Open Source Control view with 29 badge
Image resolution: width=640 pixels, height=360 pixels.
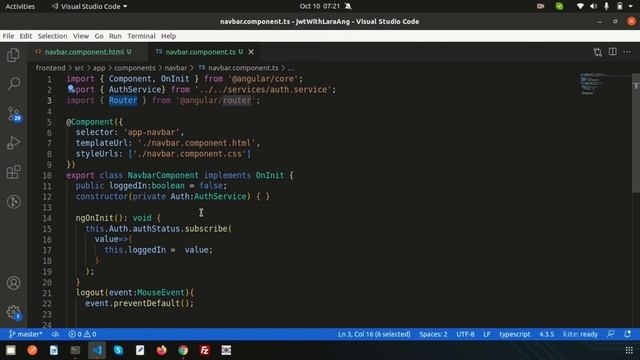coord(13,114)
